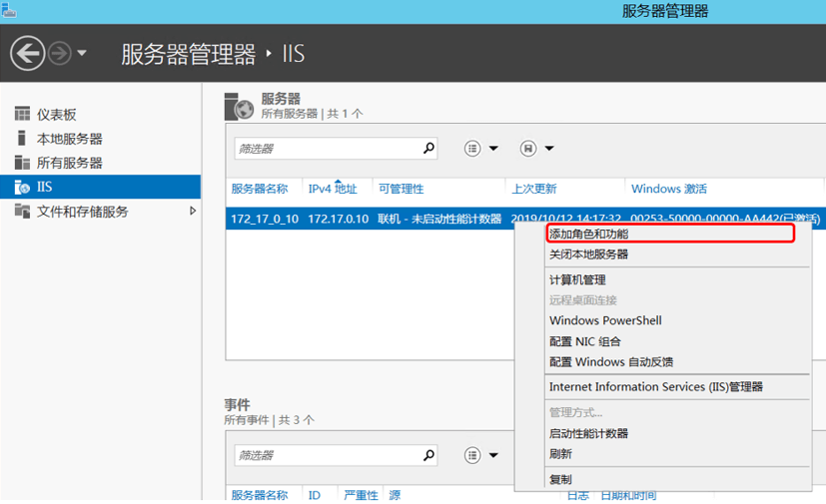Sort by Windows 激活 column header
The height and width of the screenshot is (504, 826).
669,189
